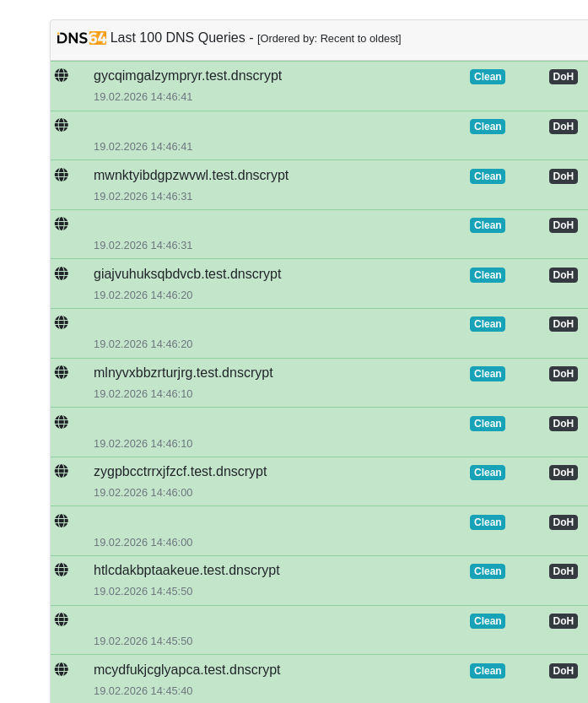
Task: Click globe icon beside zygpbcctrrxjfzcf.test.dnscrypt
Action: [62, 471]
